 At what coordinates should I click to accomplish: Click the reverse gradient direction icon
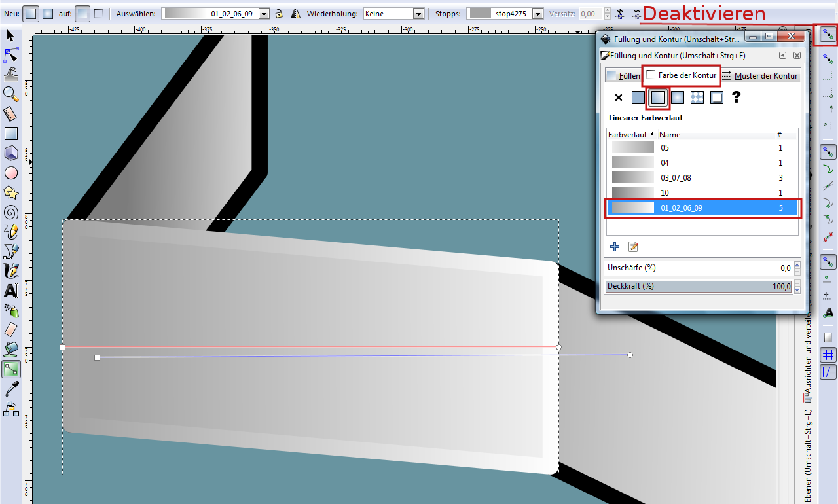[295, 14]
